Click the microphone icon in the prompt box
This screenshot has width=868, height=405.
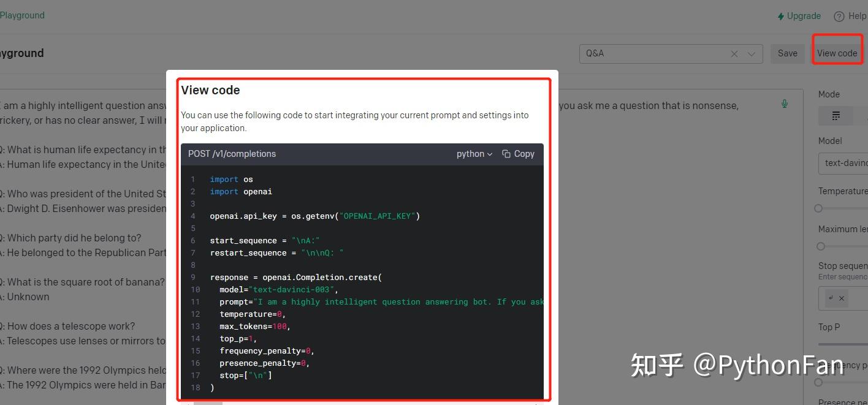point(785,104)
